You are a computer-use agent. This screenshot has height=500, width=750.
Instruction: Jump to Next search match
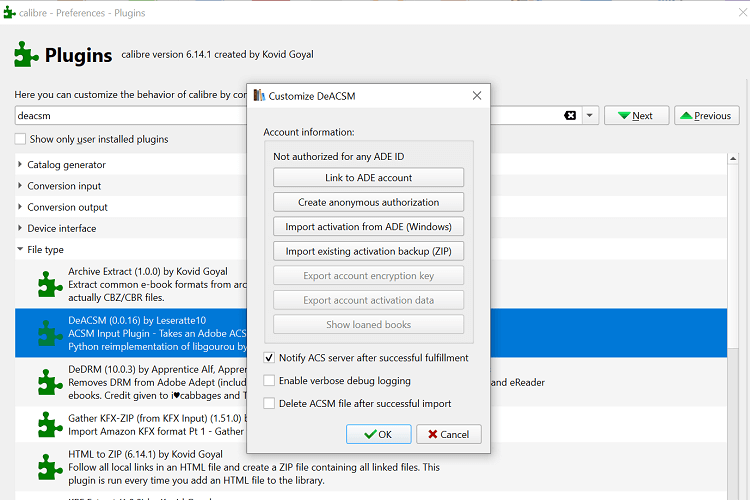636,115
